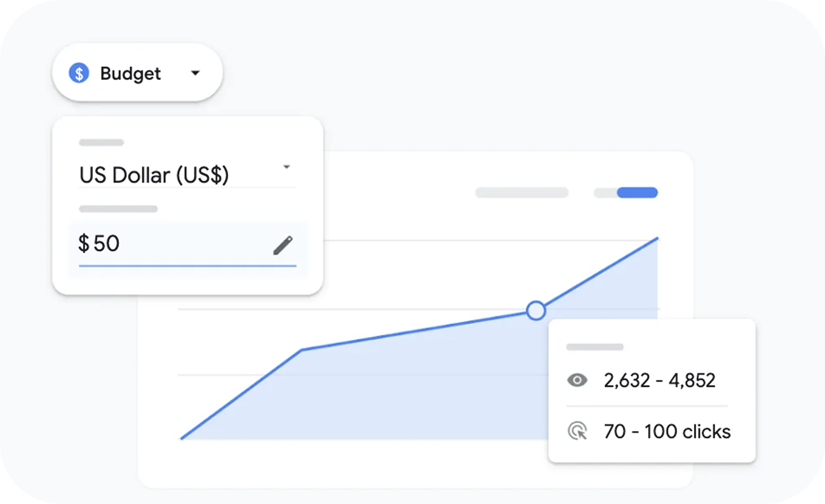Click the eye impressions icon
Screen dimensions: 825x504
(577, 380)
